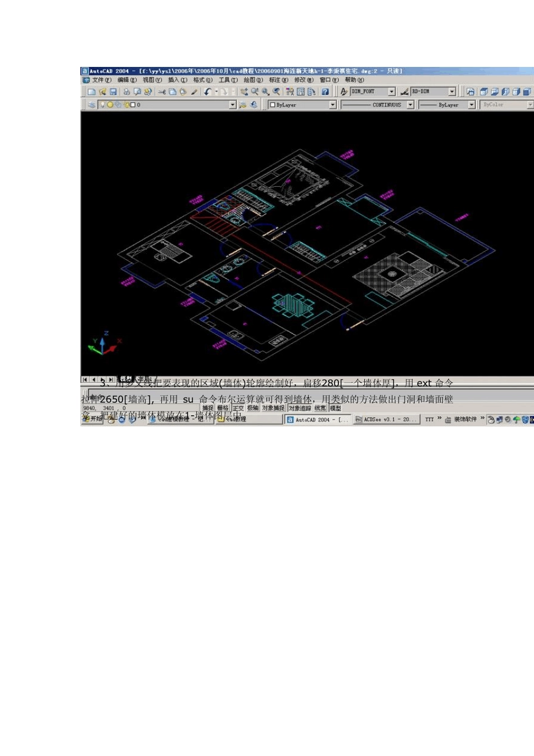
Task: Open the ByLayer color control swatch
Action: click(x=302, y=105)
